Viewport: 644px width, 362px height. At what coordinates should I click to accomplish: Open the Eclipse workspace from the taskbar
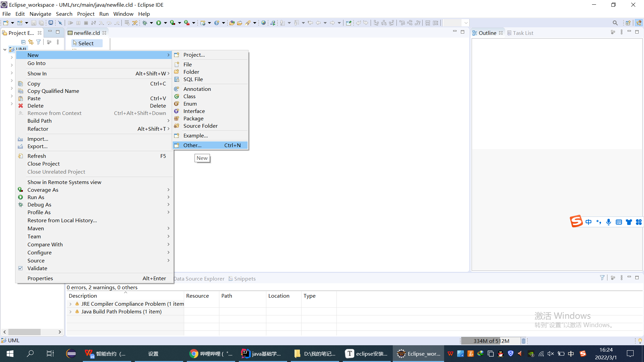pyautogui.click(x=418, y=354)
